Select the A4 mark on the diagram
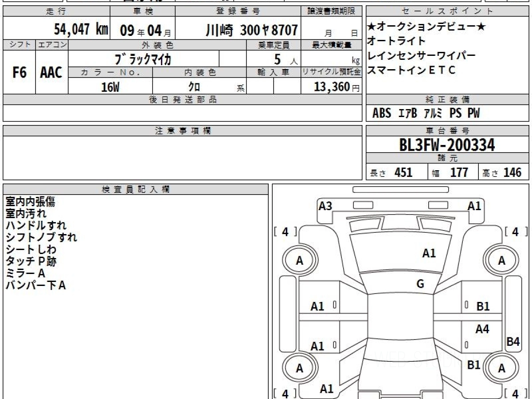 point(482,329)
